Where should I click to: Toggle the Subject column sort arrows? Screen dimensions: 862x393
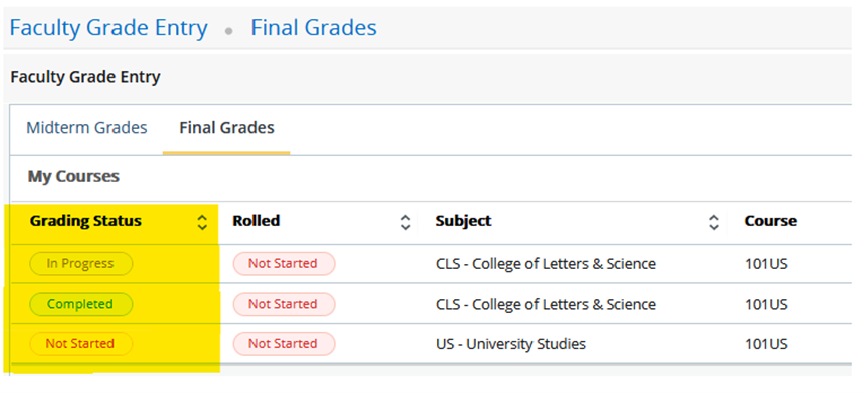pyautogui.click(x=714, y=222)
